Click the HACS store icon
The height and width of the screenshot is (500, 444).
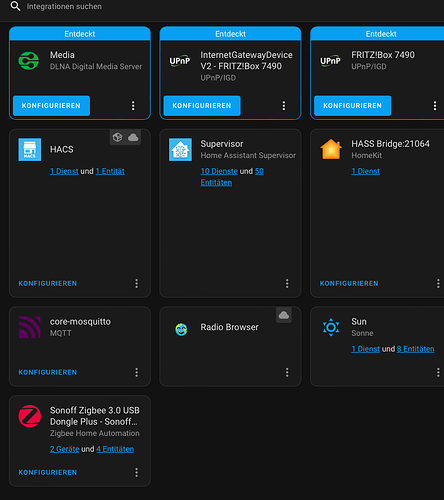pyautogui.click(x=30, y=150)
